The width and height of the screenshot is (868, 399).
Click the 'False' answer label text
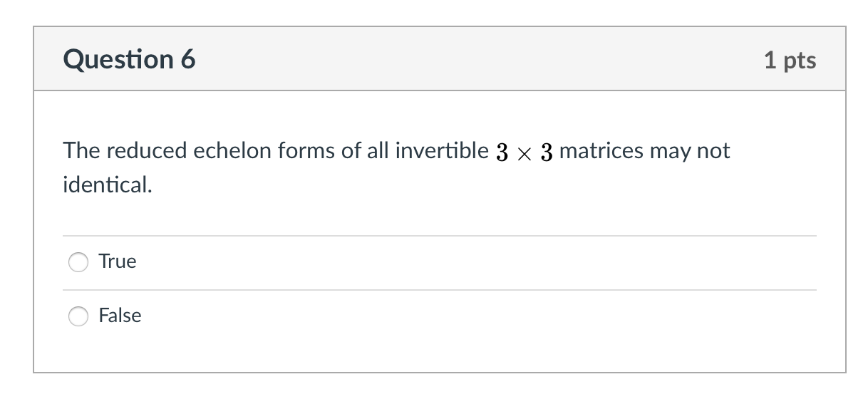point(120,316)
